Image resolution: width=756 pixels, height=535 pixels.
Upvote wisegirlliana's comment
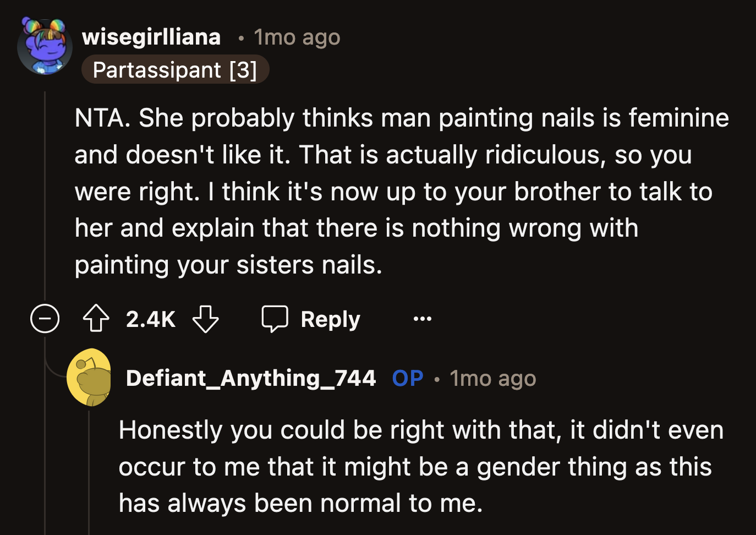[x=96, y=319]
